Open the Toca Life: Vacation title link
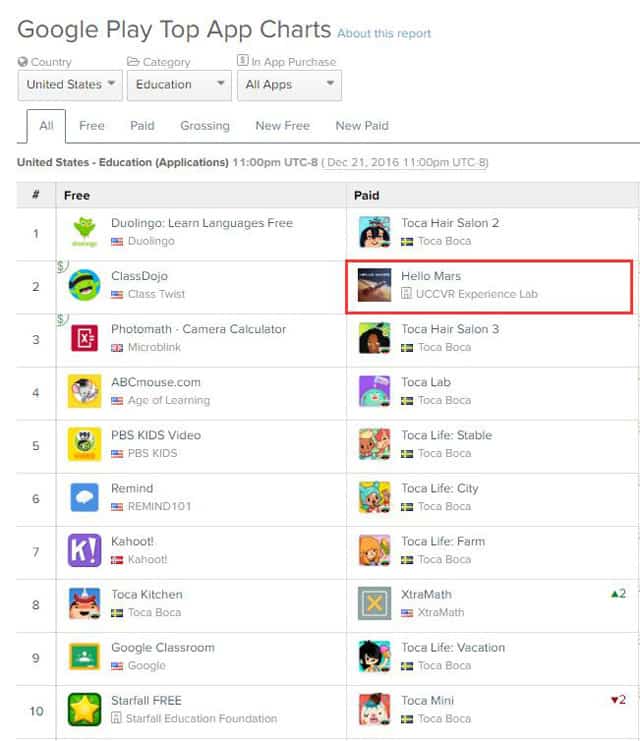The width and height of the screenshot is (640, 741). (453, 647)
